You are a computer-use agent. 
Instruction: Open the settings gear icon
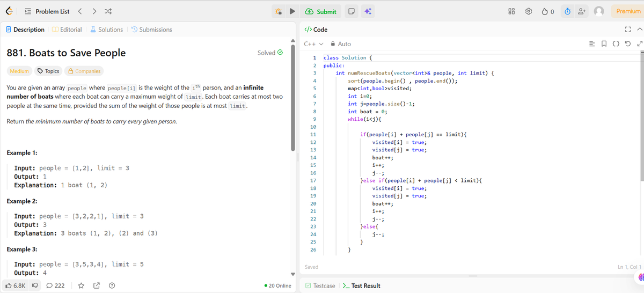(x=529, y=11)
